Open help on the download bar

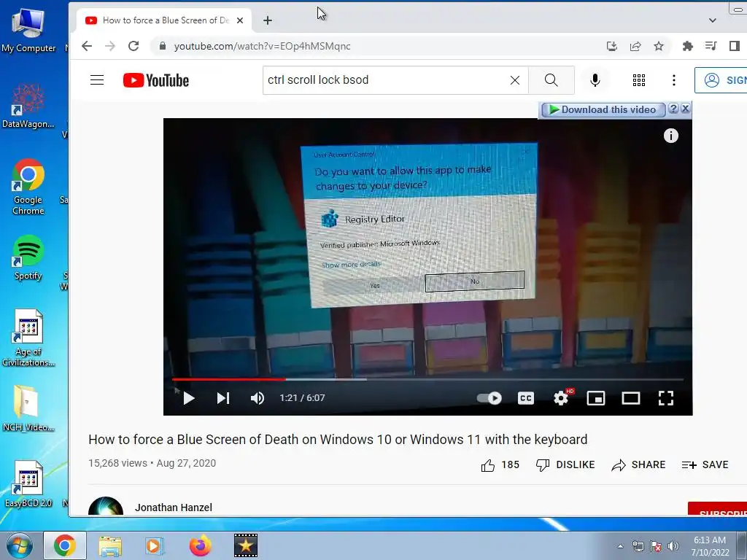click(673, 109)
